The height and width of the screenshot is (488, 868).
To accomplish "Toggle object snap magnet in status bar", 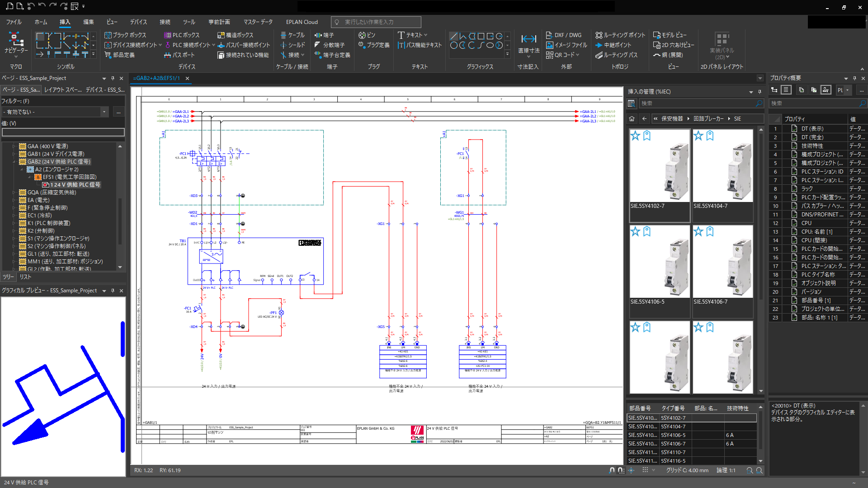I will click(612, 470).
